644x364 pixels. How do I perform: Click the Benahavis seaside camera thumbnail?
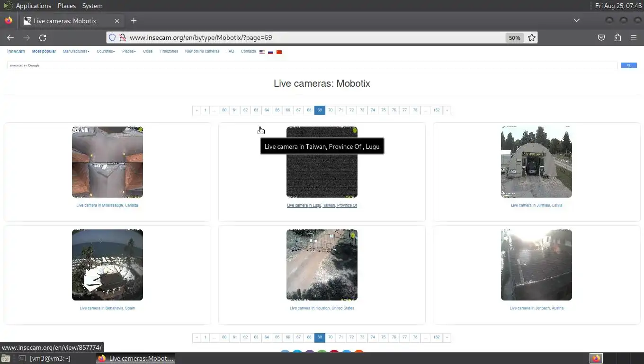(107, 265)
